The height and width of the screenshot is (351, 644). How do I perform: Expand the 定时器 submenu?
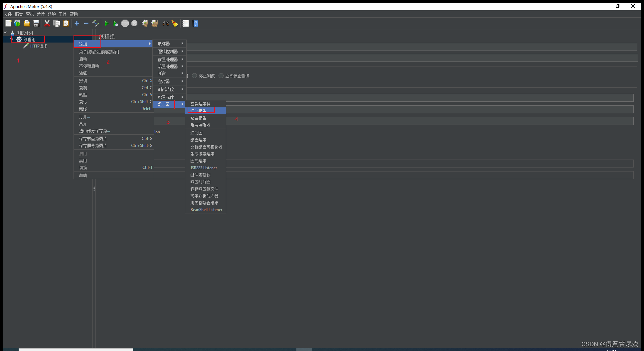(169, 81)
